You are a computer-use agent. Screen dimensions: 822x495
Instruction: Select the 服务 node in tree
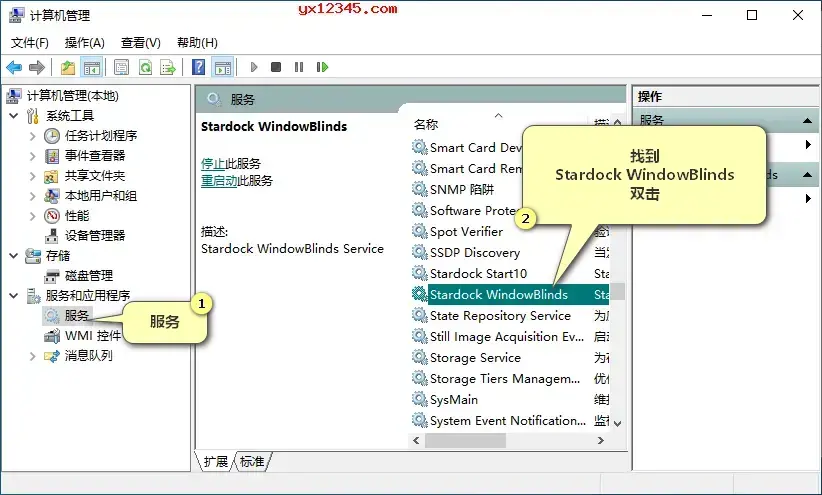click(77, 315)
